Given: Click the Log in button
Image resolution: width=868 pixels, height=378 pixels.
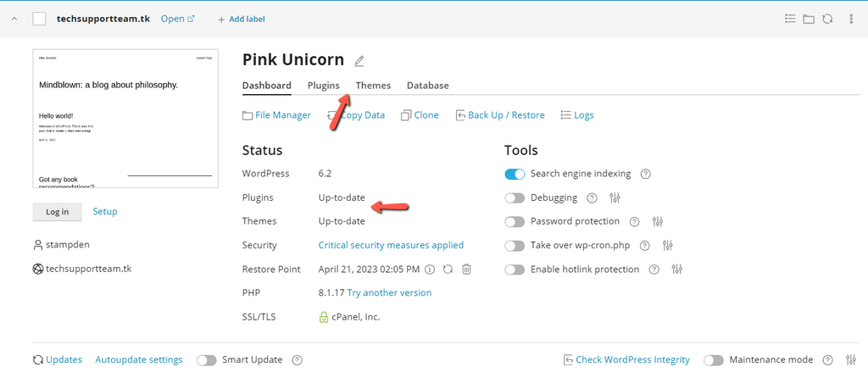Looking at the screenshot, I should [x=58, y=212].
